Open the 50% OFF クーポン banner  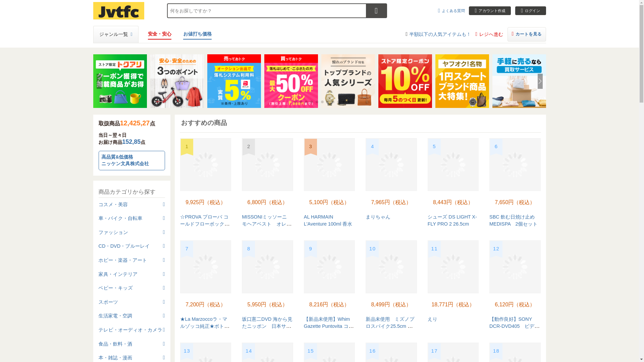coord(291,81)
